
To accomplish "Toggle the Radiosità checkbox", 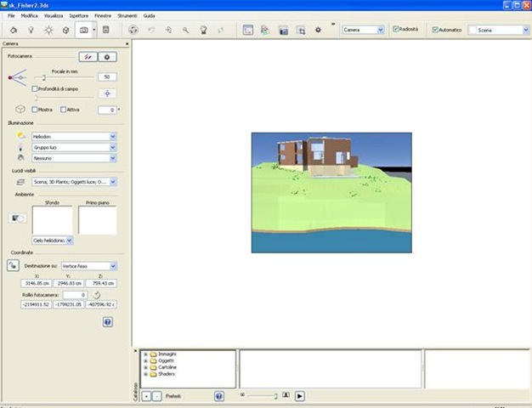I will [396, 30].
